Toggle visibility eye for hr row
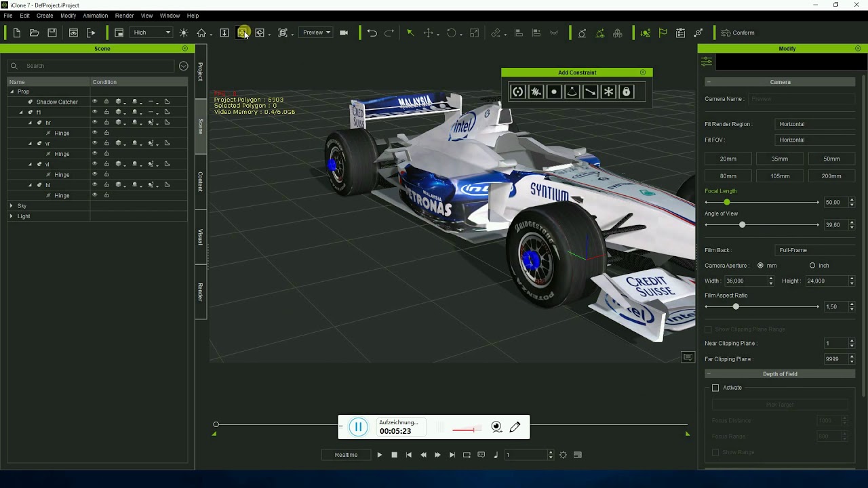The width and height of the screenshot is (868, 488). pyautogui.click(x=95, y=122)
